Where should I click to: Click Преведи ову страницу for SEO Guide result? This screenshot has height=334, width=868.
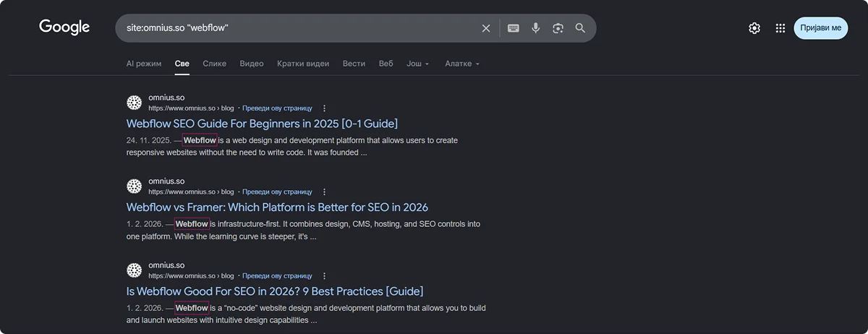pyautogui.click(x=277, y=108)
